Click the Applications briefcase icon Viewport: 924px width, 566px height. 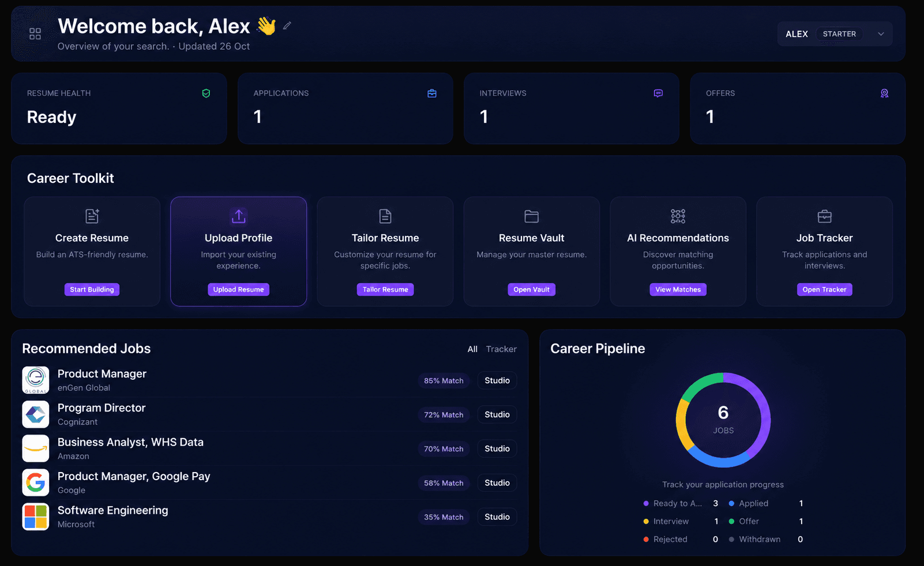coord(432,93)
